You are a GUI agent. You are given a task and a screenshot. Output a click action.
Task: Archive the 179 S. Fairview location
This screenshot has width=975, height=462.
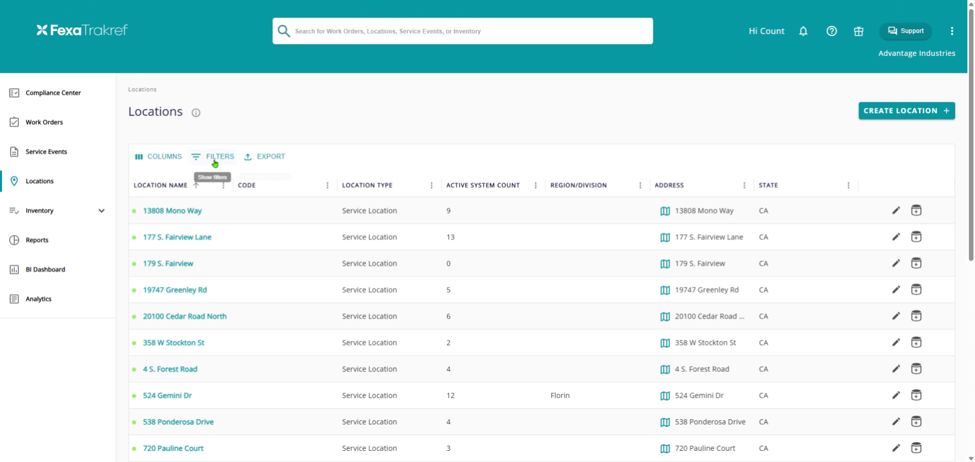pyautogui.click(x=916, y=264)
